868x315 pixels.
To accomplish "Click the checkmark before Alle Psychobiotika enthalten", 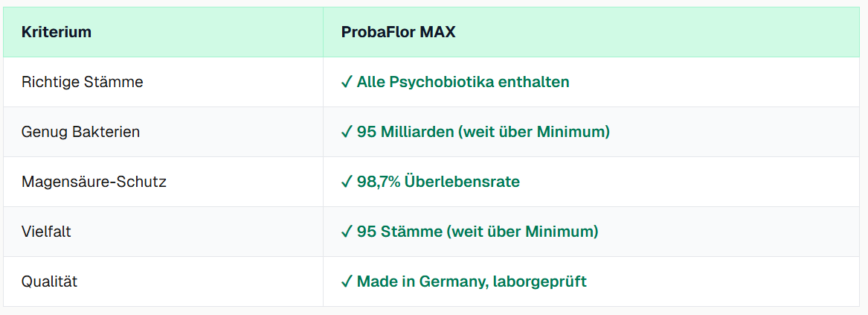I will [347, 82].
